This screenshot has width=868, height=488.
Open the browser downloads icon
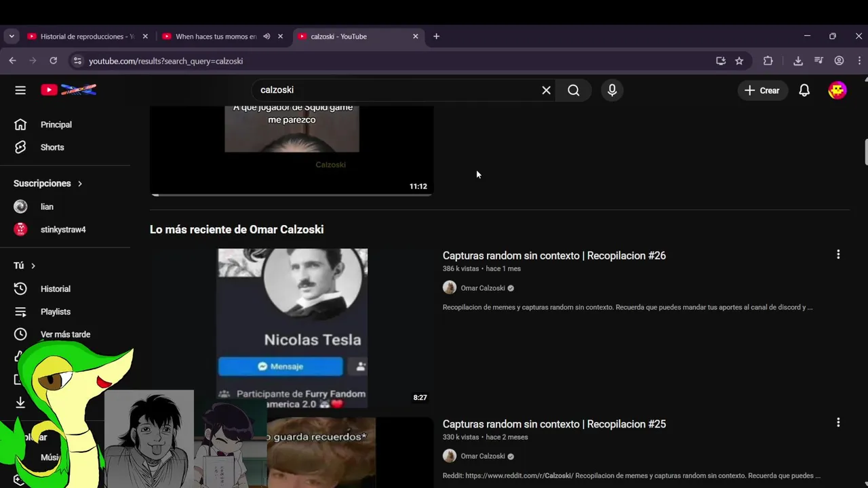(798, 61)
